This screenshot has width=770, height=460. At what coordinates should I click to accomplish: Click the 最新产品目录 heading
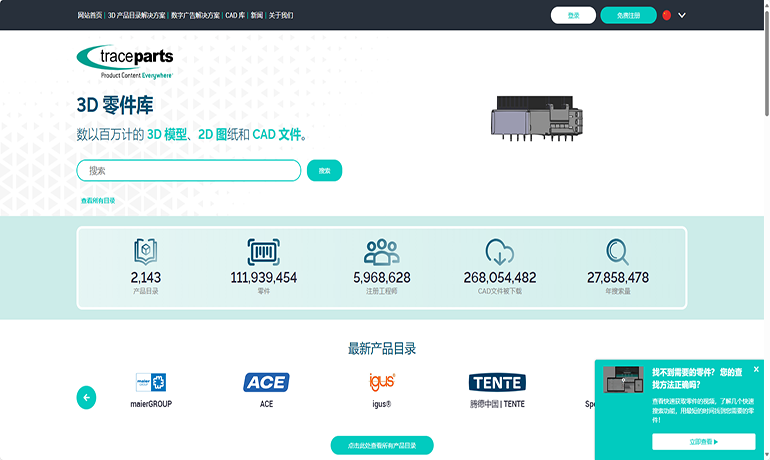(382, 349)
